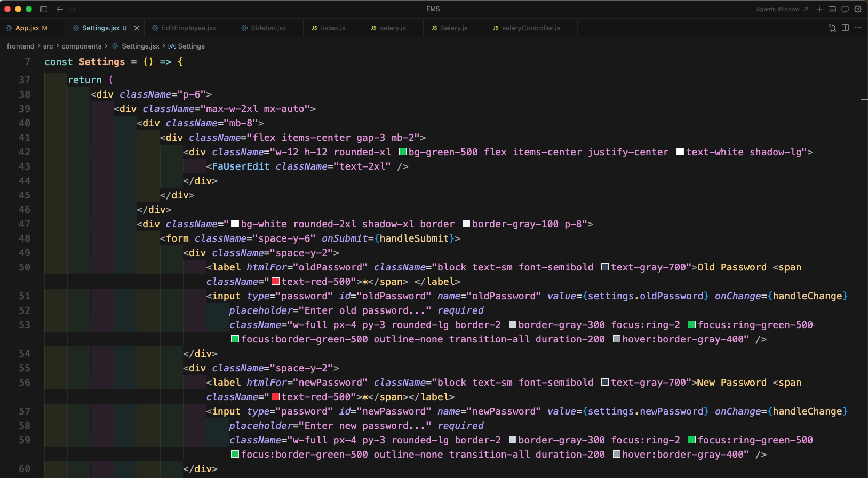Open the text-gray-700 swatch on the New Password label
Image resolution: width=868 pixels, height=478 pixels.
605,383
